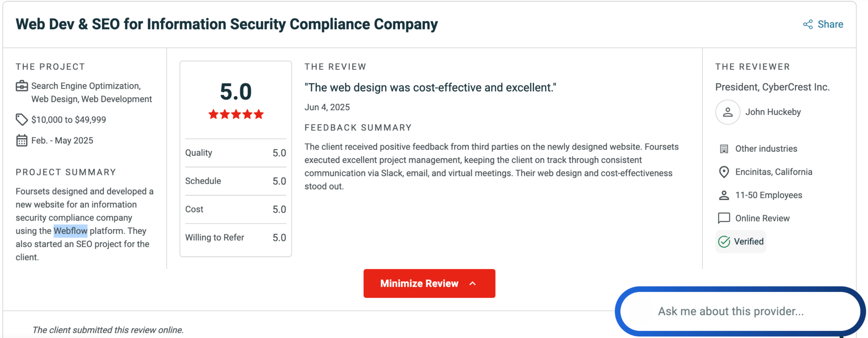The image size is (868, 338).
Task: Select the highlighted Webflow word
Action: pyautogui.click(x=70, y=231)
